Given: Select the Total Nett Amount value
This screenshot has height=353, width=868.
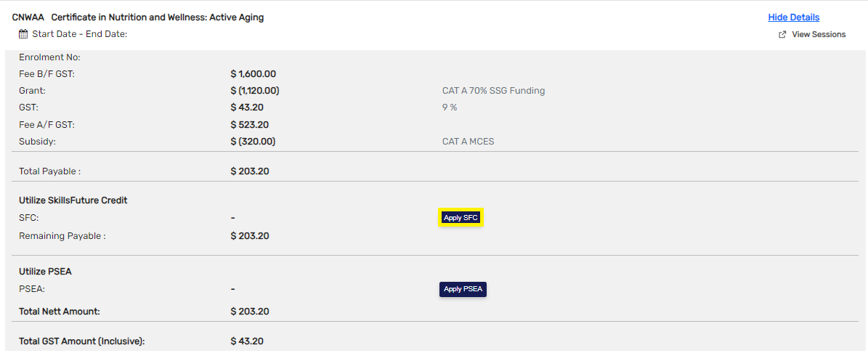Looking at the screenshot, I should 249,312.
